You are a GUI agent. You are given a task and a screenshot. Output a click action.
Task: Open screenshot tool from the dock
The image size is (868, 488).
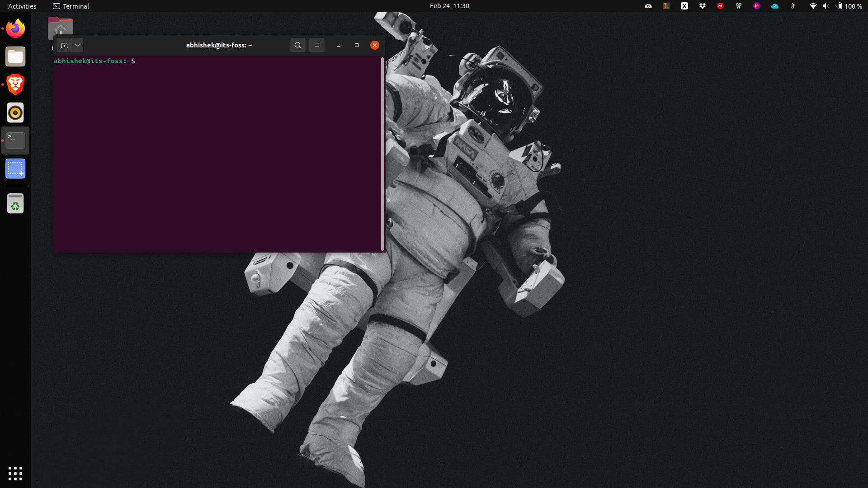pos(15,169)
